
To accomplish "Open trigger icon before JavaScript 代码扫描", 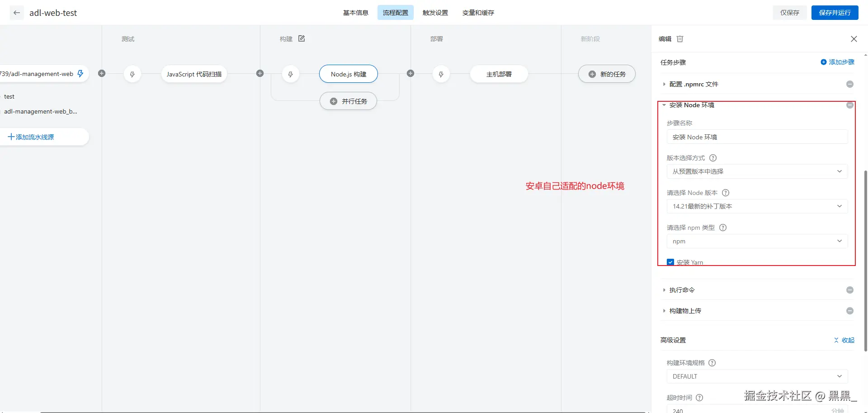I will (x=132, y=74).
